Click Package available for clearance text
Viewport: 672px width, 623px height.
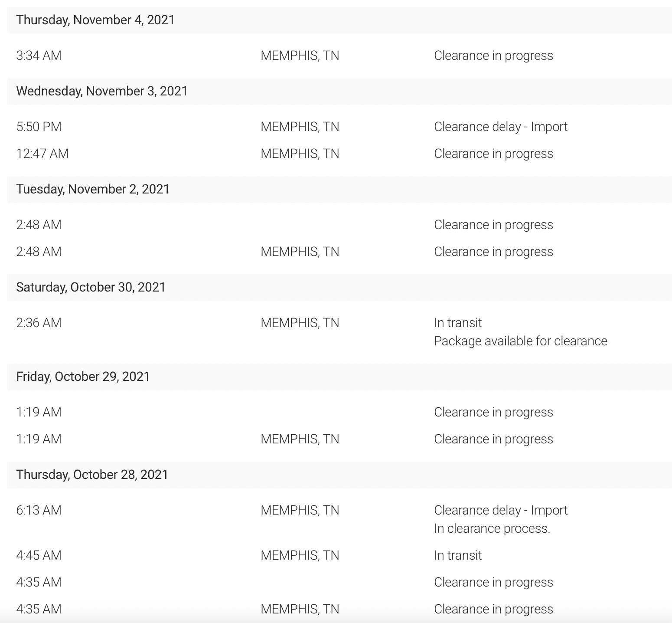tap(521, 341)
